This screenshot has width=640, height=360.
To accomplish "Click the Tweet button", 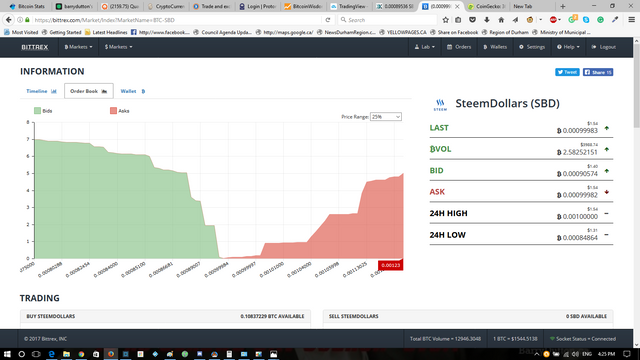I will [x=567, y=72].
